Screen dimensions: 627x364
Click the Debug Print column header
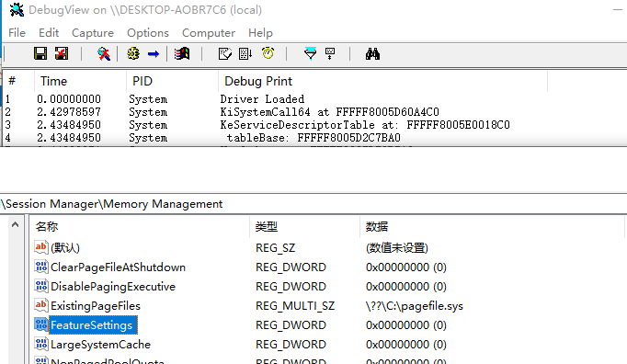(x=382, y=81)
